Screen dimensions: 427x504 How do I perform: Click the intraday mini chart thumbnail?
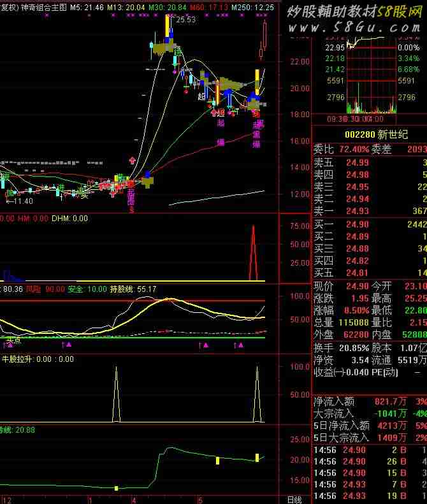[372, 75]
